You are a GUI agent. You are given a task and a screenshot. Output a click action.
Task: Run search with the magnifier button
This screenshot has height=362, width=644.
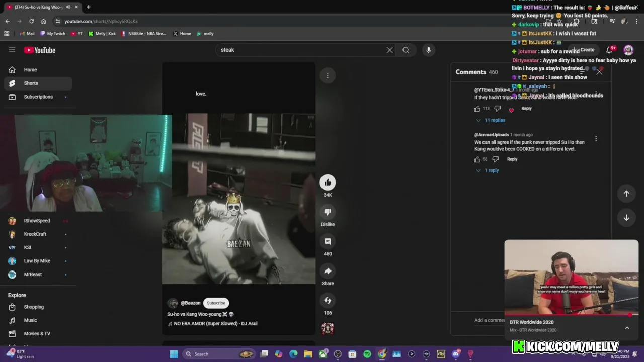point(406,50)
